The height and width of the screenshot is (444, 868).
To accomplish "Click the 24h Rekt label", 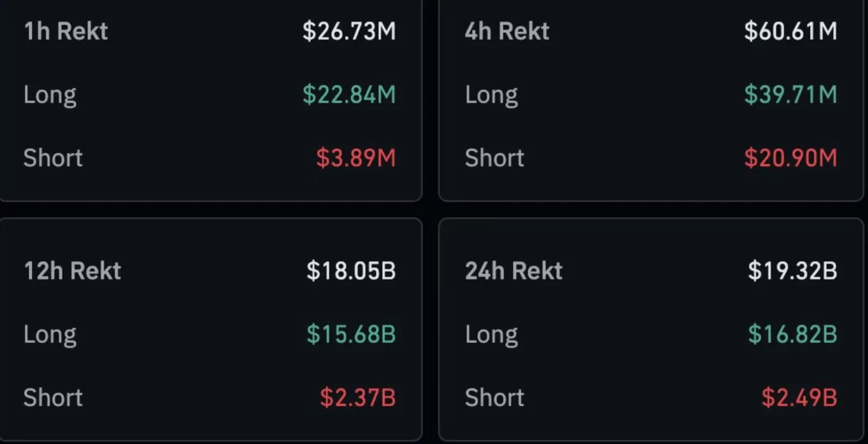I will [514, 270].
